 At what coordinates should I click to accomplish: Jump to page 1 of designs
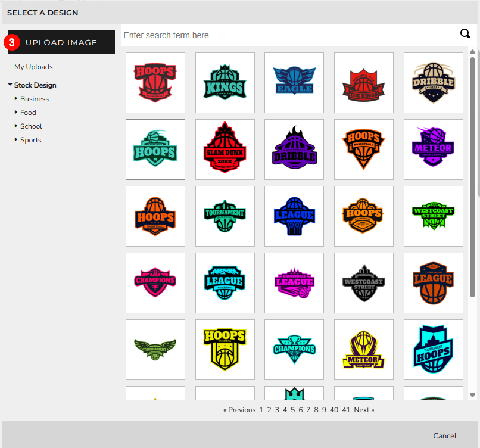coord(261,410)
